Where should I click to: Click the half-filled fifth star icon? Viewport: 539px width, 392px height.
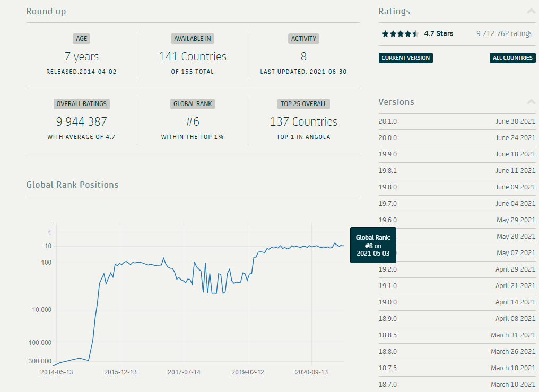click(416, 33)
